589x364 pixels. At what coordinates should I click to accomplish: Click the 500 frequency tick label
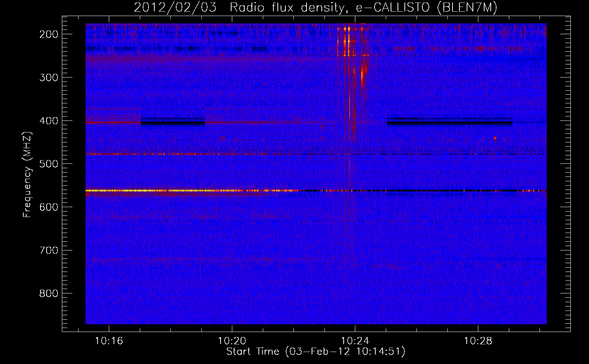click(x=49, y=164)
